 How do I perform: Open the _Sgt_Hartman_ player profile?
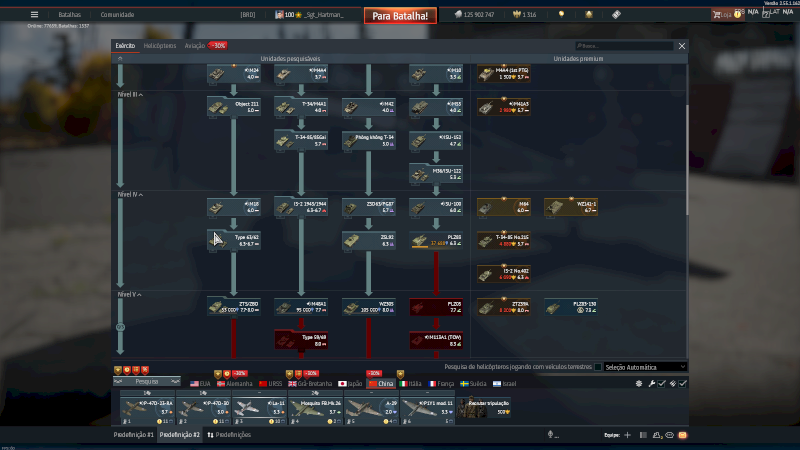(310, 15)
